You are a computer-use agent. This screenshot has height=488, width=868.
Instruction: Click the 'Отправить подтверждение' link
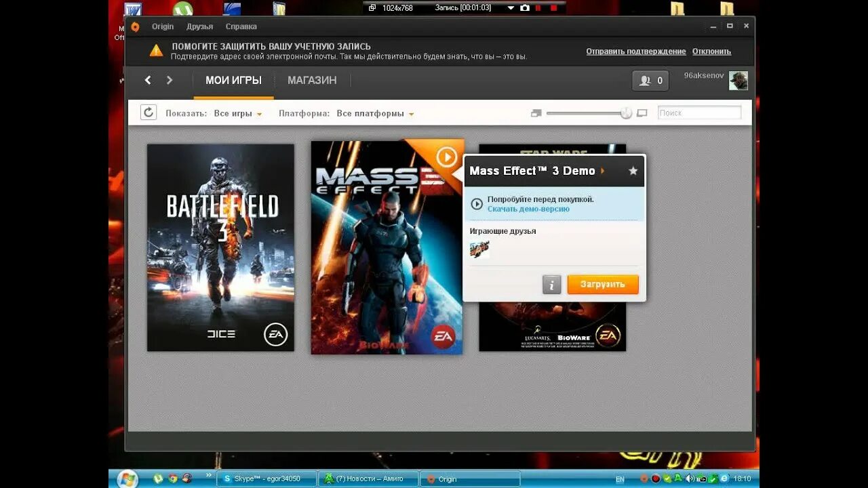pyautogui.click(x=636, y=52)
